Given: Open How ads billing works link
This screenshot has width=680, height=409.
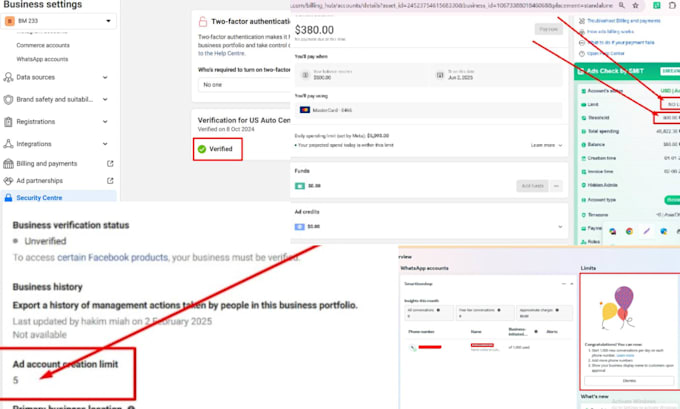Looking at the screenshot, I should [x=610, y=32].
